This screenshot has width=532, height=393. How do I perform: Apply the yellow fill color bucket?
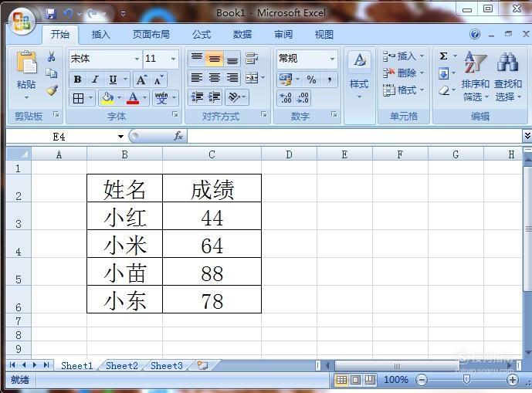coord(107,98)
